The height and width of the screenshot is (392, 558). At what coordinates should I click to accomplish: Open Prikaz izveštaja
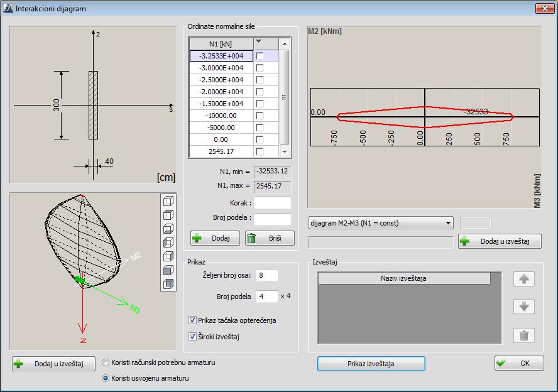(x=371, y=364)
